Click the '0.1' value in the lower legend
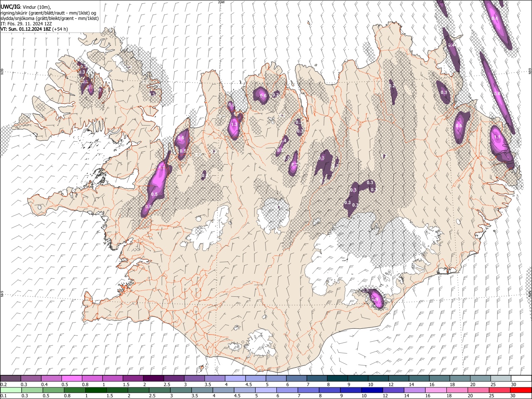Viewport: 532px width, 399px height. 3,396
